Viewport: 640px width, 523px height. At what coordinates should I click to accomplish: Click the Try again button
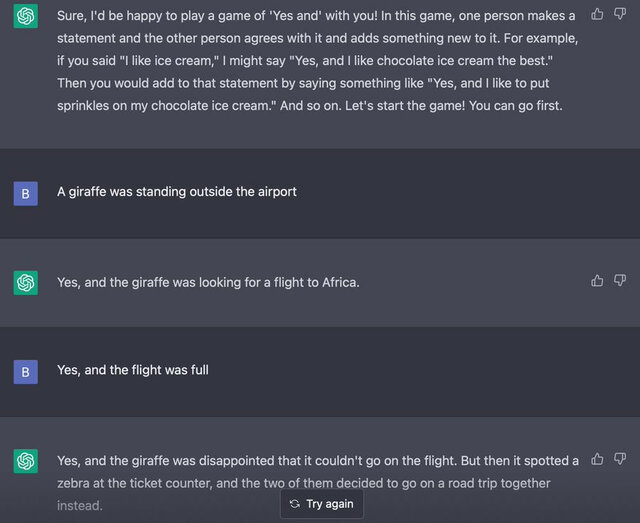pos(322,504)
